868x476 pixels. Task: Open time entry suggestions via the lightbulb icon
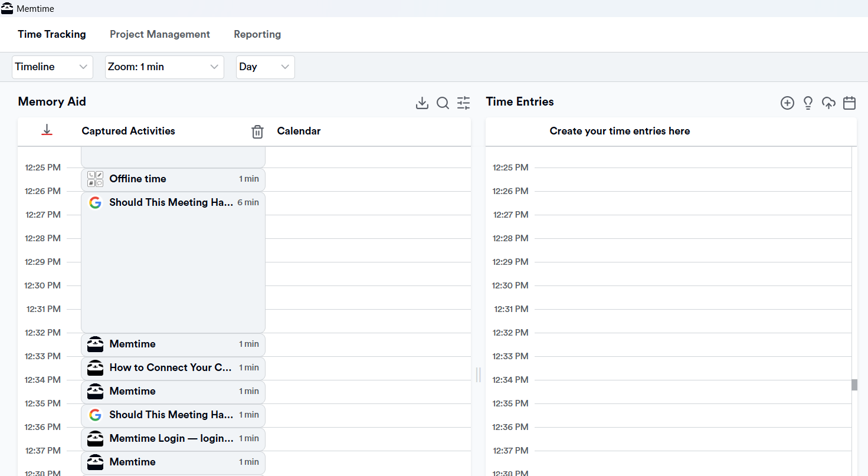click(808, 103)
